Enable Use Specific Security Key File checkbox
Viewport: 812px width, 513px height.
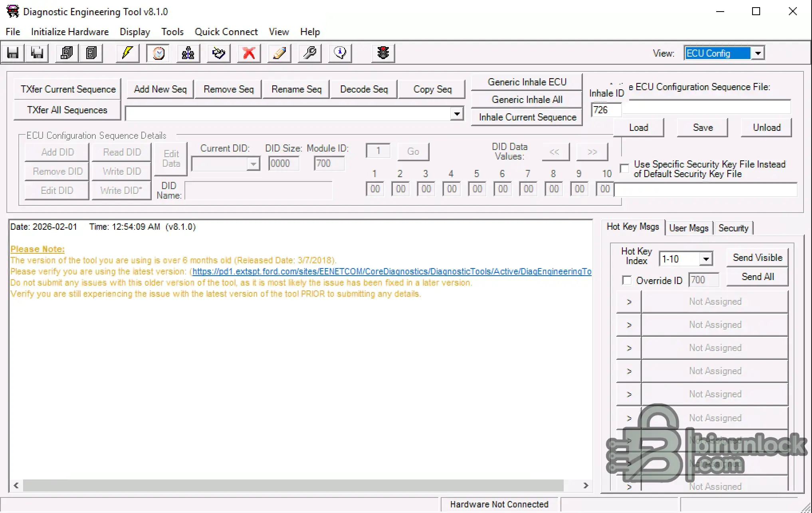pyautogui.click(x=625, y=168)
